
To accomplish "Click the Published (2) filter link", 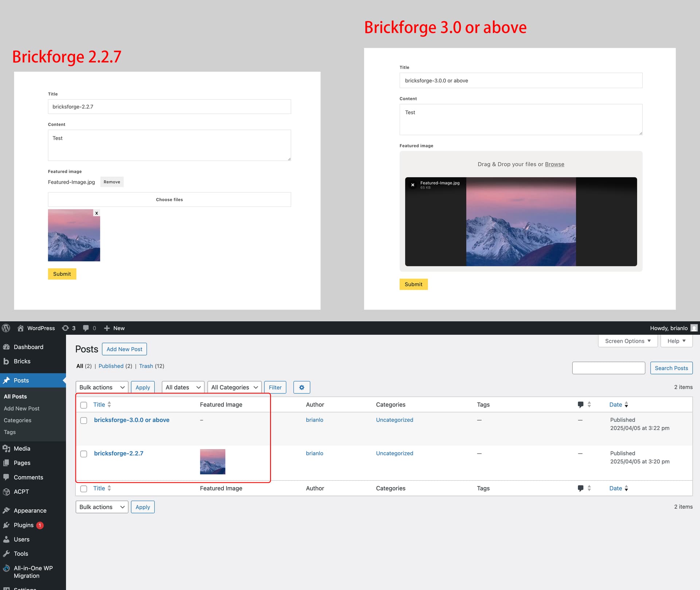I will point(115,366).
